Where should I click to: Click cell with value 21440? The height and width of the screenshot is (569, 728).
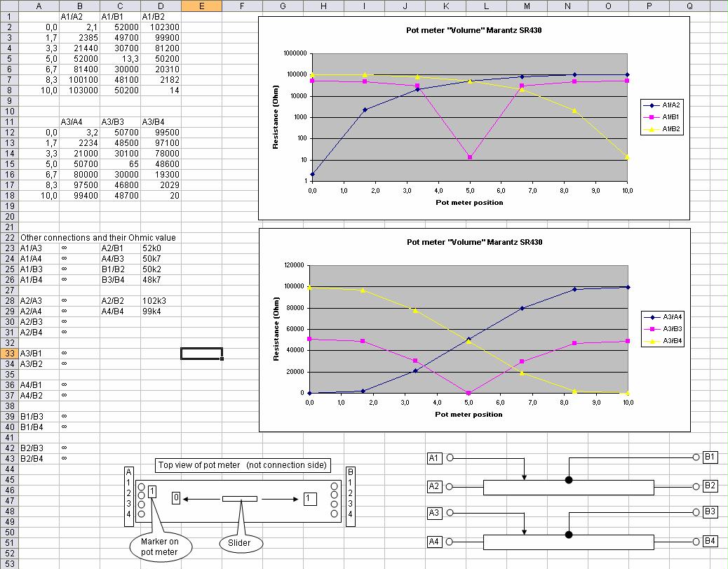point(79,48)
